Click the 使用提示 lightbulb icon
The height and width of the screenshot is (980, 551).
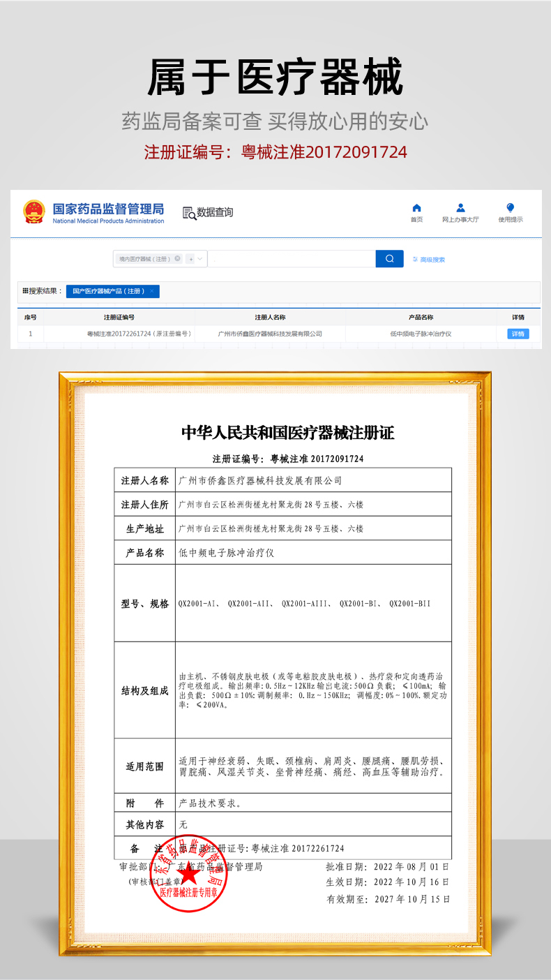click(x=510, y=207)
